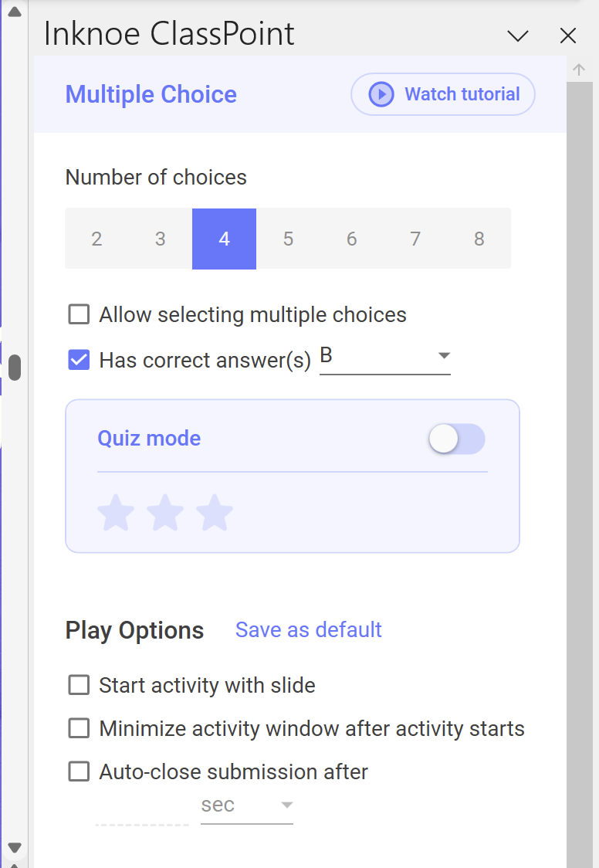This screenshot has width=599, height=868.
Task: Click the first quiz mode star
Action: (x=116, y=512)
